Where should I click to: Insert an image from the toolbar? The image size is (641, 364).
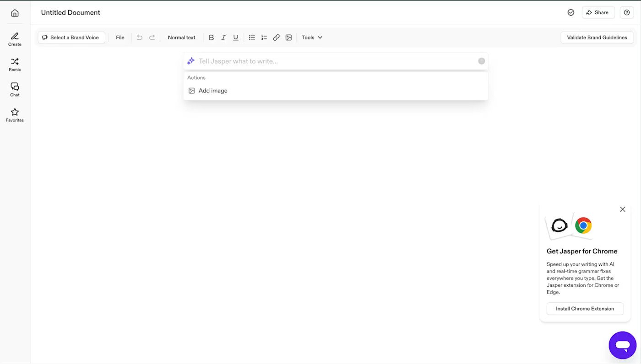pos(288,37)
